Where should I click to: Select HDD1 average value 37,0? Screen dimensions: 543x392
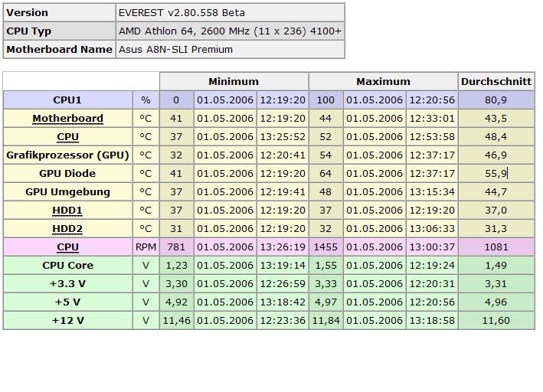(496, 211)
